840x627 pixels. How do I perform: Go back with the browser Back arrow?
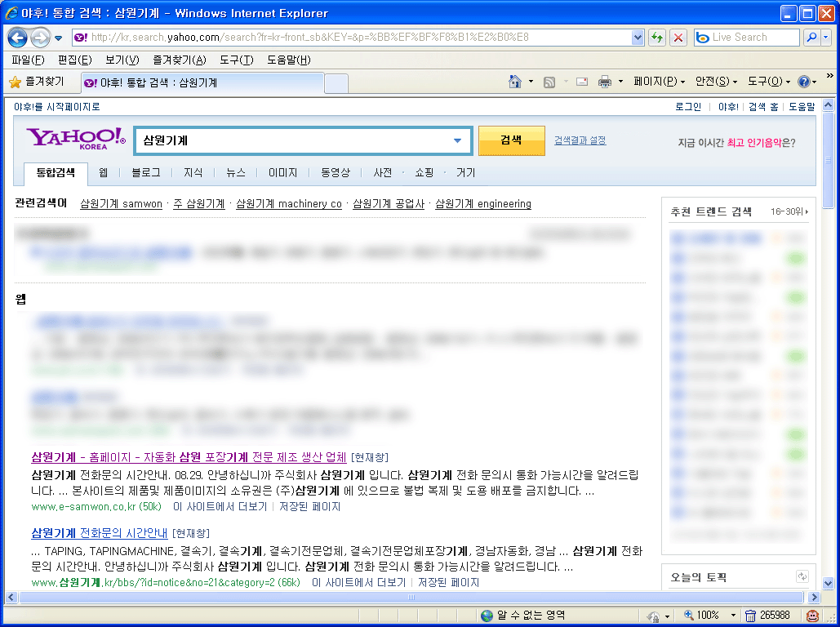pyautogui.click(x=18, y=38)
